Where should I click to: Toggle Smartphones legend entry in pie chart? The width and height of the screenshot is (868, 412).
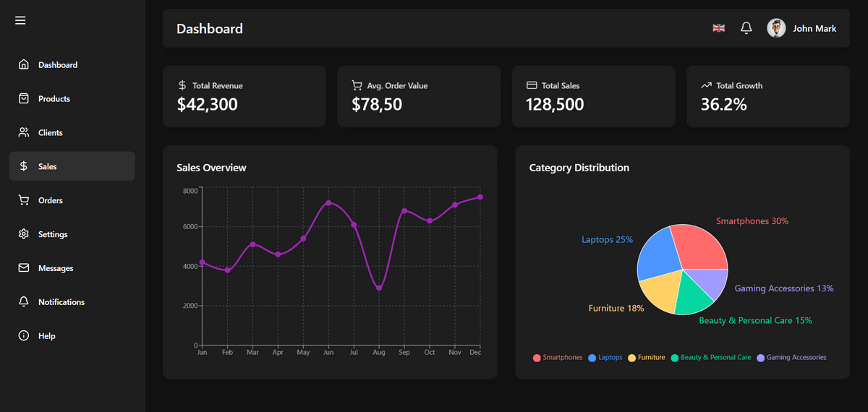pyautogui.click(x=558, y=358)
